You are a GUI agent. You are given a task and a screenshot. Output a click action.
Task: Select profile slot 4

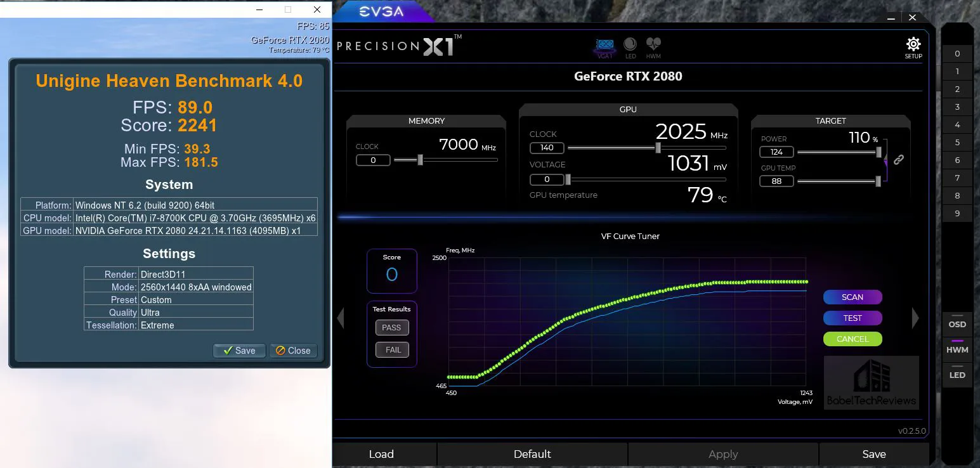click(957, 125)
